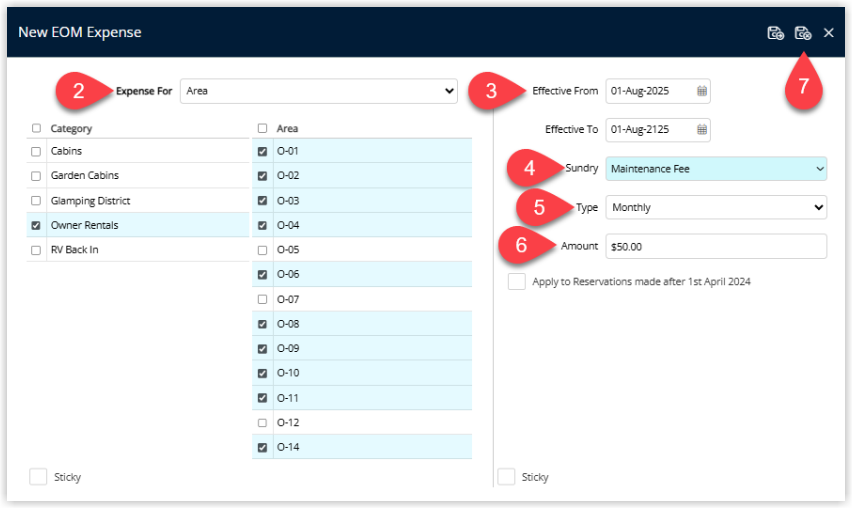Uncheck area O-09 checkbox

(262, 349)
